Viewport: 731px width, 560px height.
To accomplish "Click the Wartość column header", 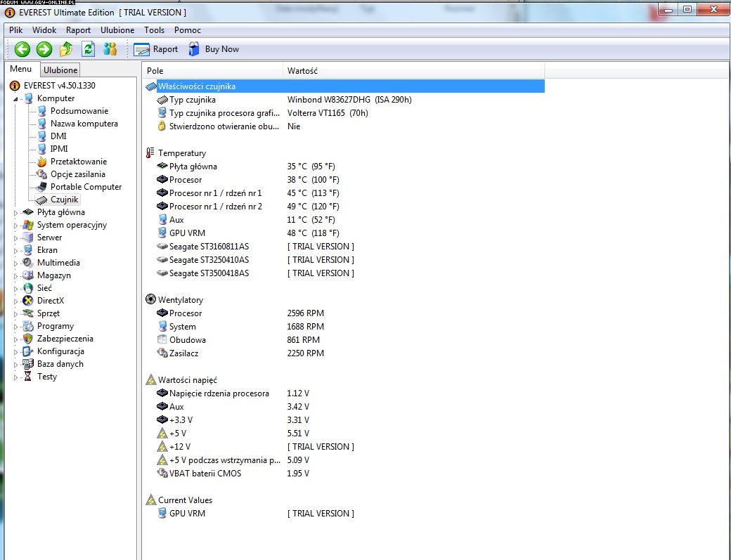I will click(x=413, y=71).
